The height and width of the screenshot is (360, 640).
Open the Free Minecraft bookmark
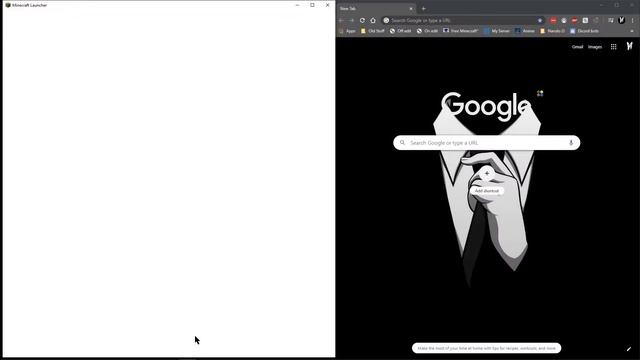(460, 31)
